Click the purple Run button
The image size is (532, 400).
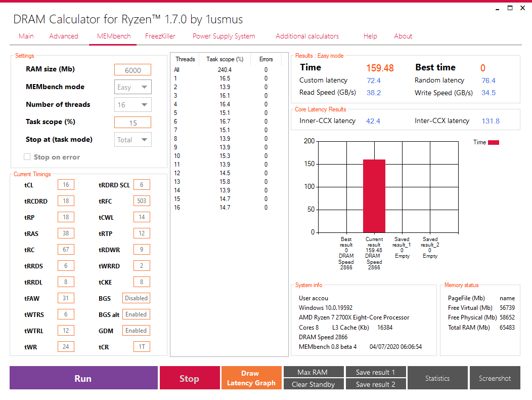tap(83, 378)
